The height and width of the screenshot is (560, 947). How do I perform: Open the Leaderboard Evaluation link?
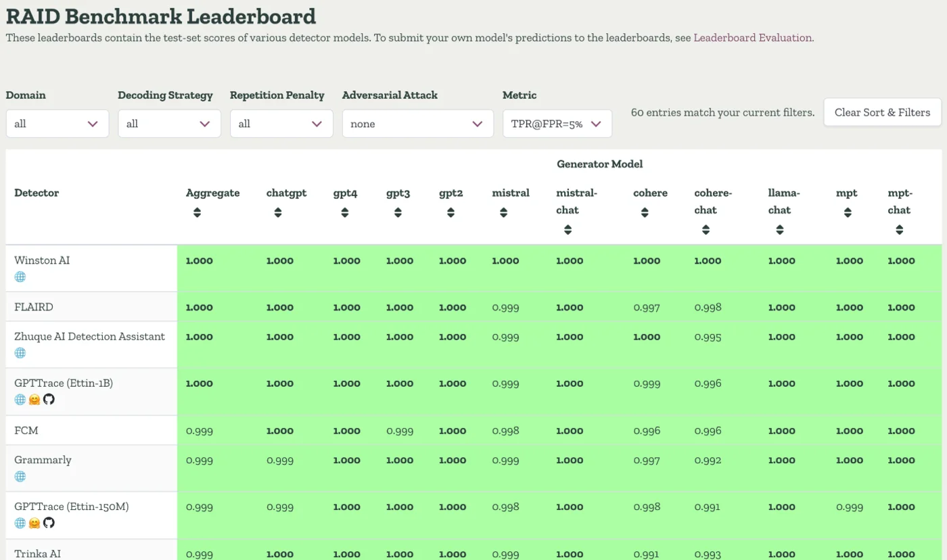[x=752, y=38]
